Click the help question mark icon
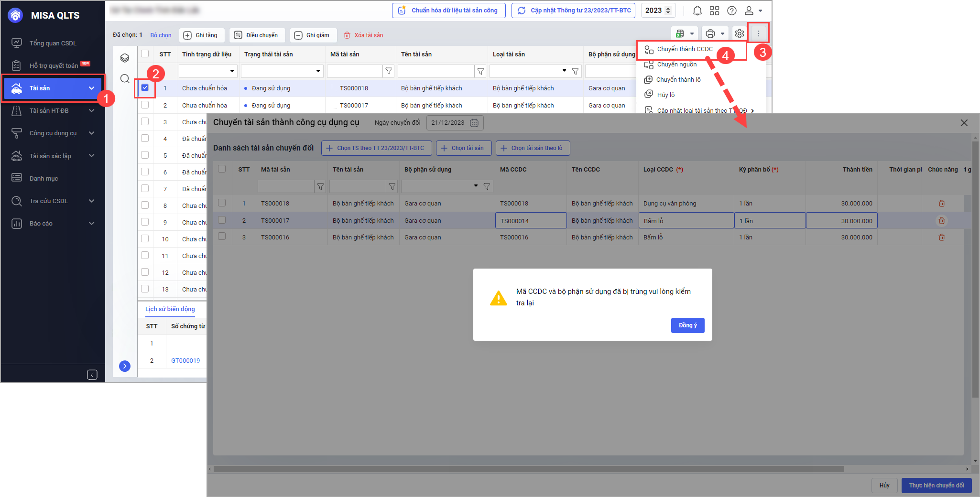980x497 pixels. click(731, 11)
